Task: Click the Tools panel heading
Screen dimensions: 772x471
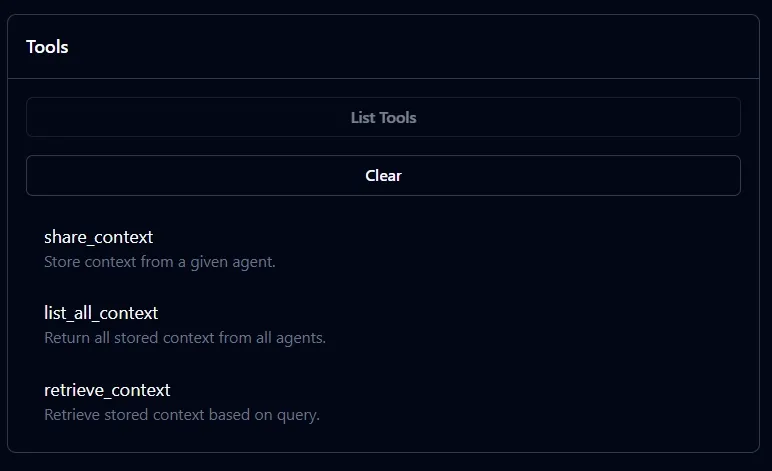Action: point(47,47)
